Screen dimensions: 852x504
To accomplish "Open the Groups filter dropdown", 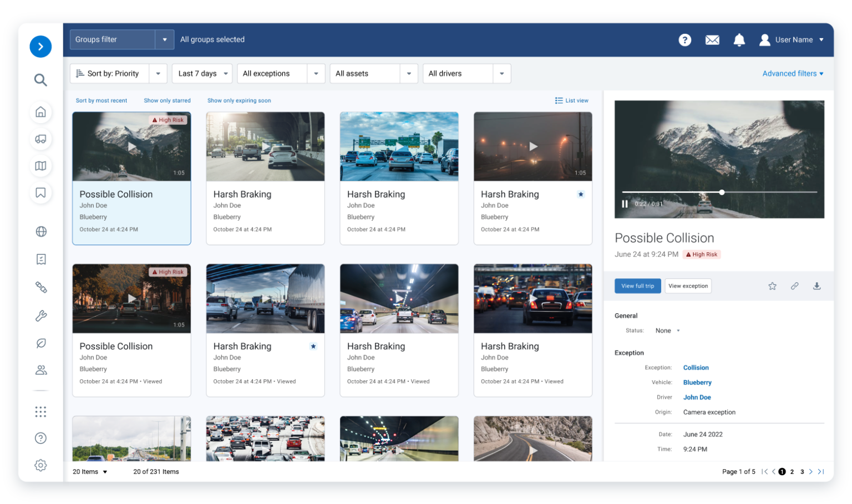I will [x=164, y=40].
